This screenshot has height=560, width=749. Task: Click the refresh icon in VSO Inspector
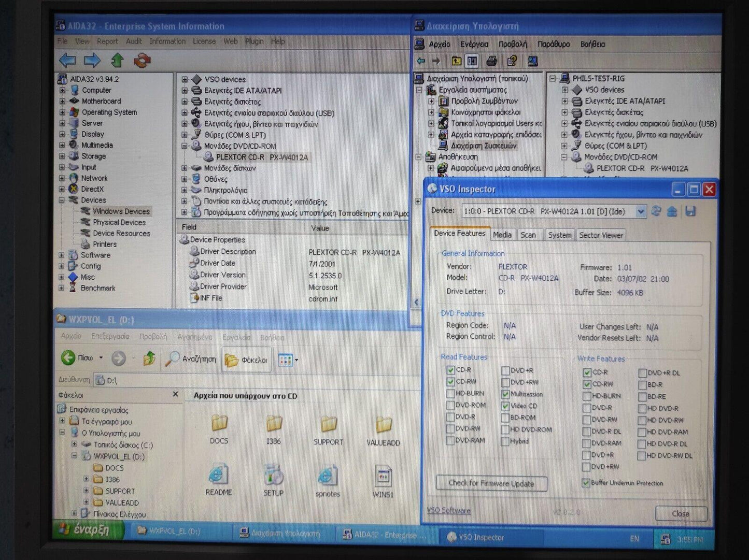point(656,211)
